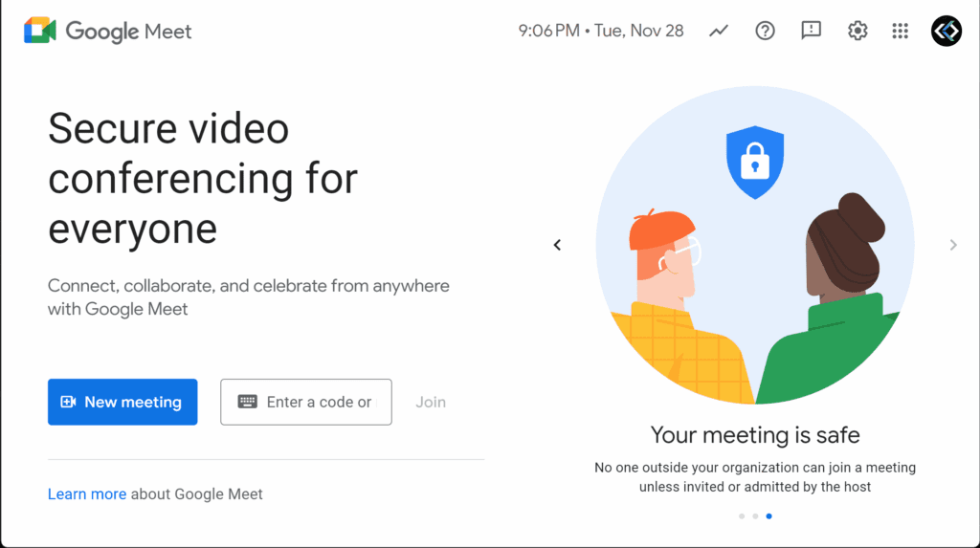Click the "No one outside your organization" description
Viewport: 980px width, 548px height.
pyautogui.click(x=755, y=477)
